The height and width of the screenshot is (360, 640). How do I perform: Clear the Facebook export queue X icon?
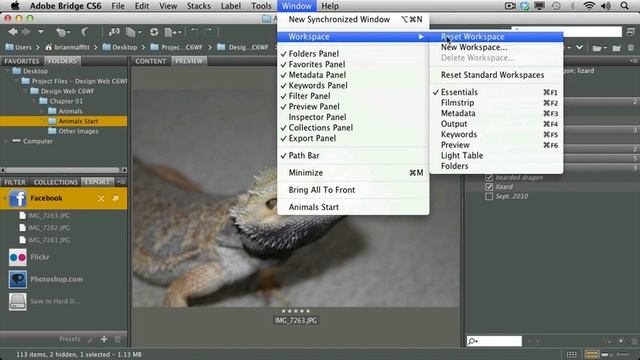pos(101,198)
